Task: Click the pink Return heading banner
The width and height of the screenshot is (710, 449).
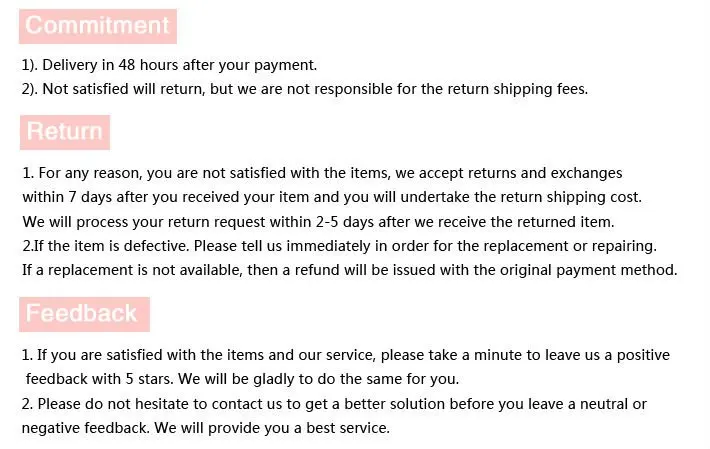Action: [65, 132]
